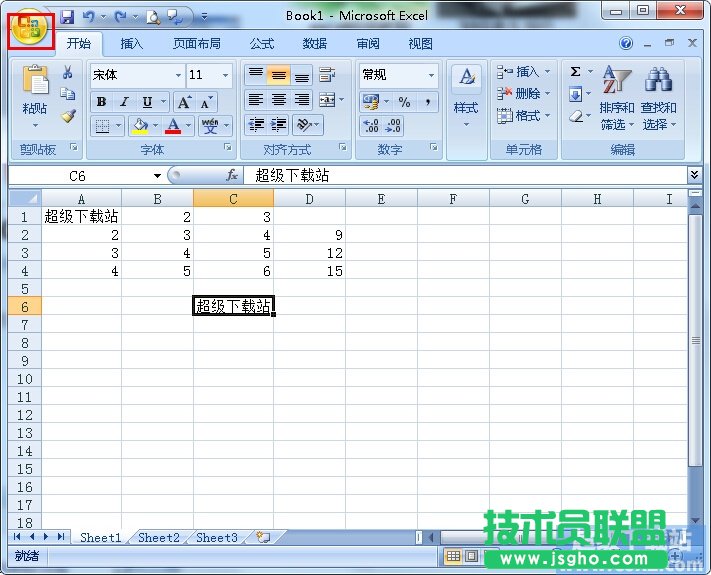
Task: Align text right horizontally
Action: click(x=302, y=99)
